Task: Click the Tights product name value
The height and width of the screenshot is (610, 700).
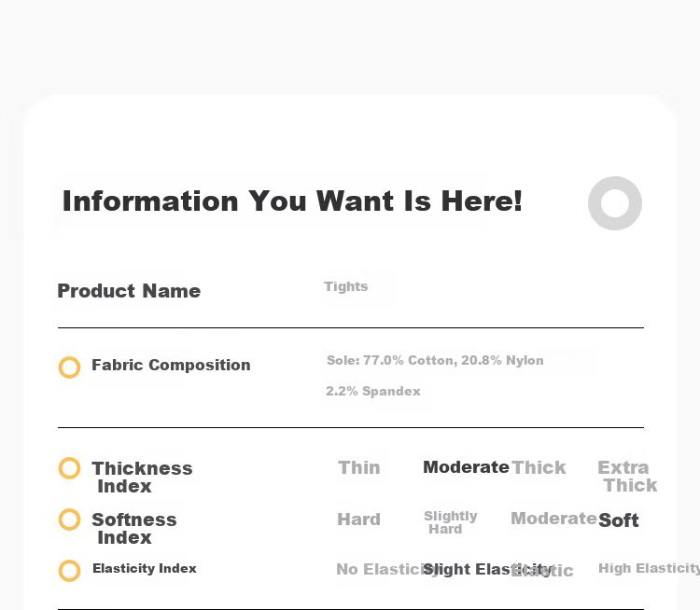Action: coord(346,286)
